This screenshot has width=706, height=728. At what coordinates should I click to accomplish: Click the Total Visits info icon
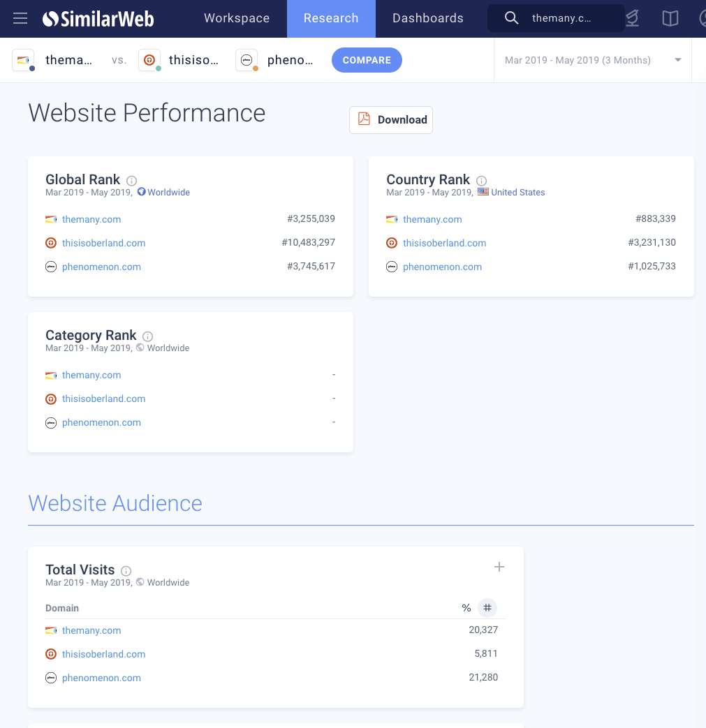(x=126, y=571)
